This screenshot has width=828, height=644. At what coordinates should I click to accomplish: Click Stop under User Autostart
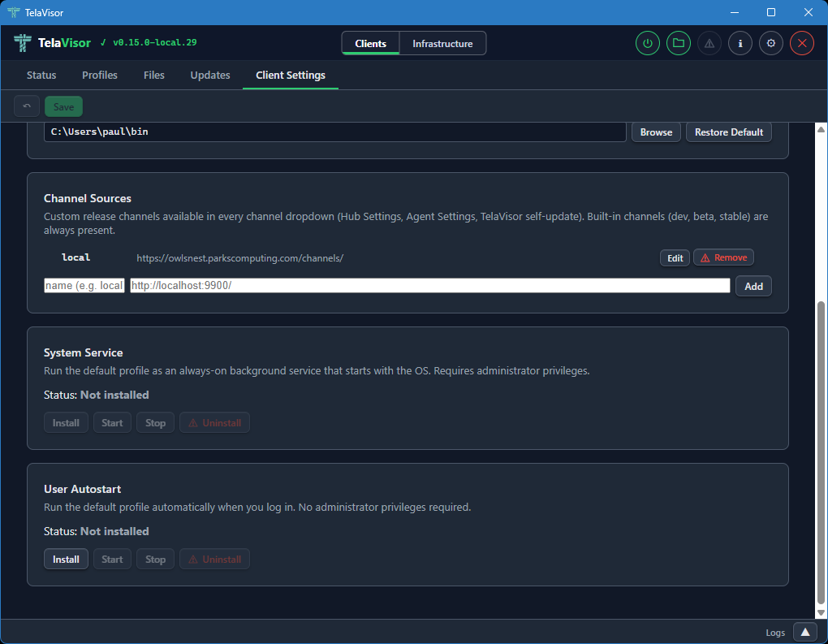click(155, 559)
